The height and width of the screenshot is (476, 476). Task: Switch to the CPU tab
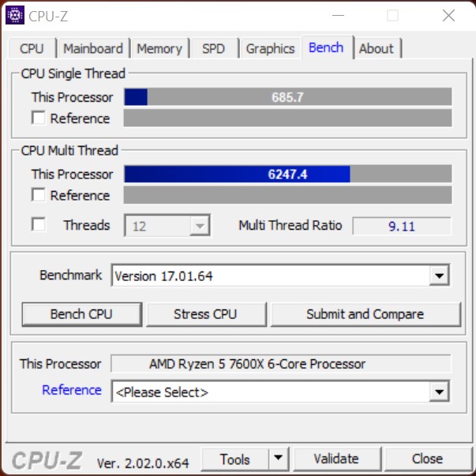pos(32,49)
